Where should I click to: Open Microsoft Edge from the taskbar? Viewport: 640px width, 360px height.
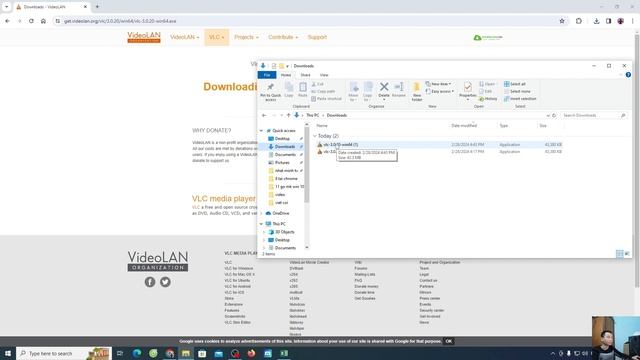click(137, 353)
